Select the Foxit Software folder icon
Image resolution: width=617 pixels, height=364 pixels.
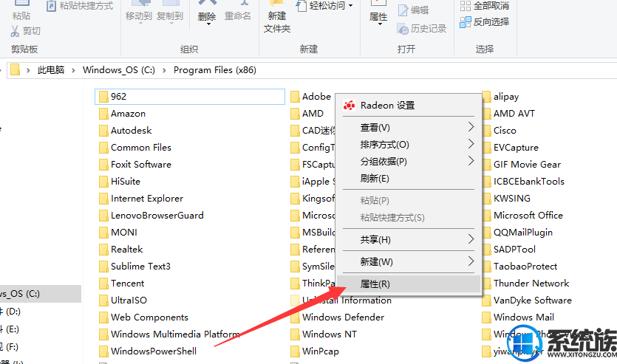click(x=103, y=165)
